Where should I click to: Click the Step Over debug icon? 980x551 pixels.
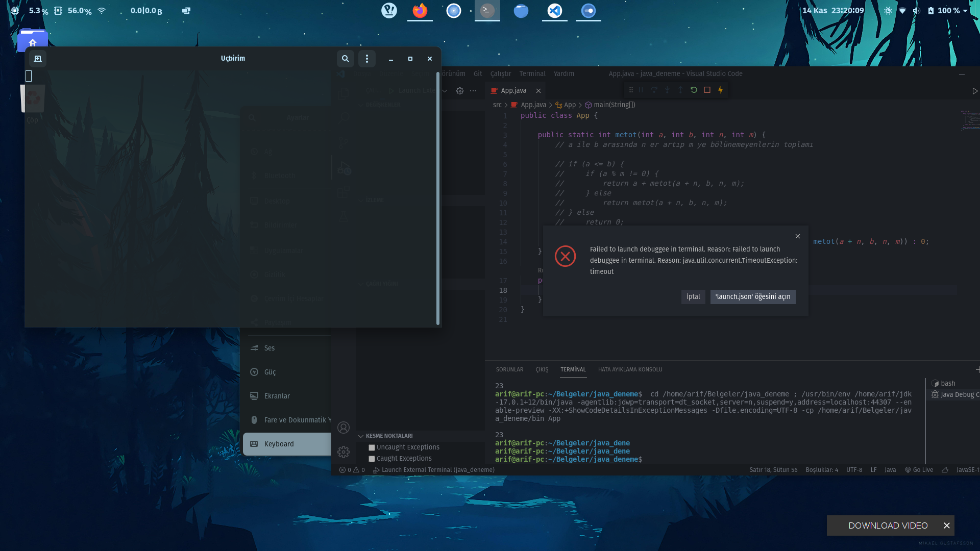tap(654, 90)
